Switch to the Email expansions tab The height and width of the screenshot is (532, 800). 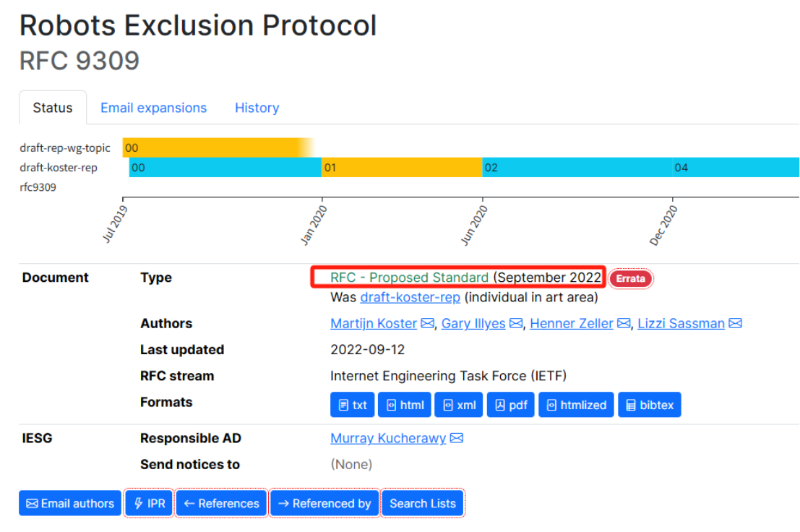coord(153,108)
